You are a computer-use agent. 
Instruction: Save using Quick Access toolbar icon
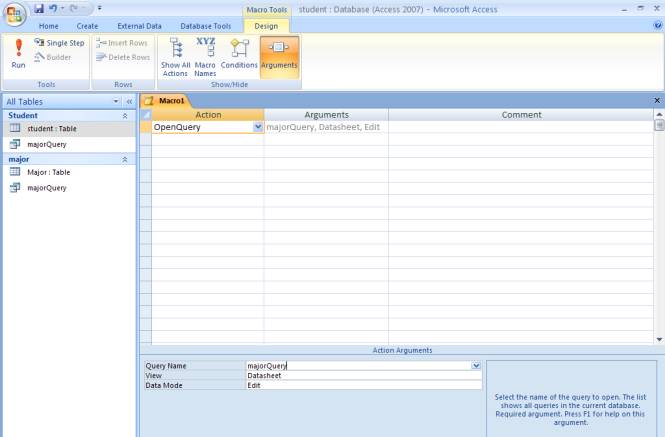(39, 8)
